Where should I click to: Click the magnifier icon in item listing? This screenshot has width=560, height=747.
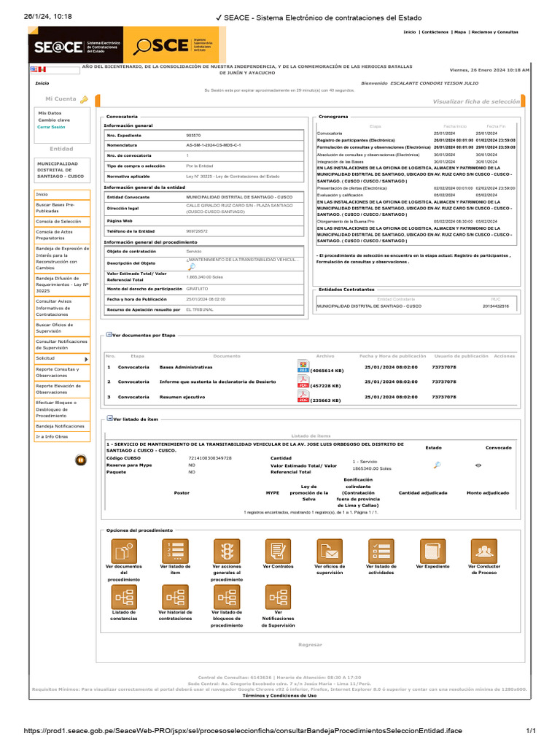pyautogui.click(x=437, y=465)
